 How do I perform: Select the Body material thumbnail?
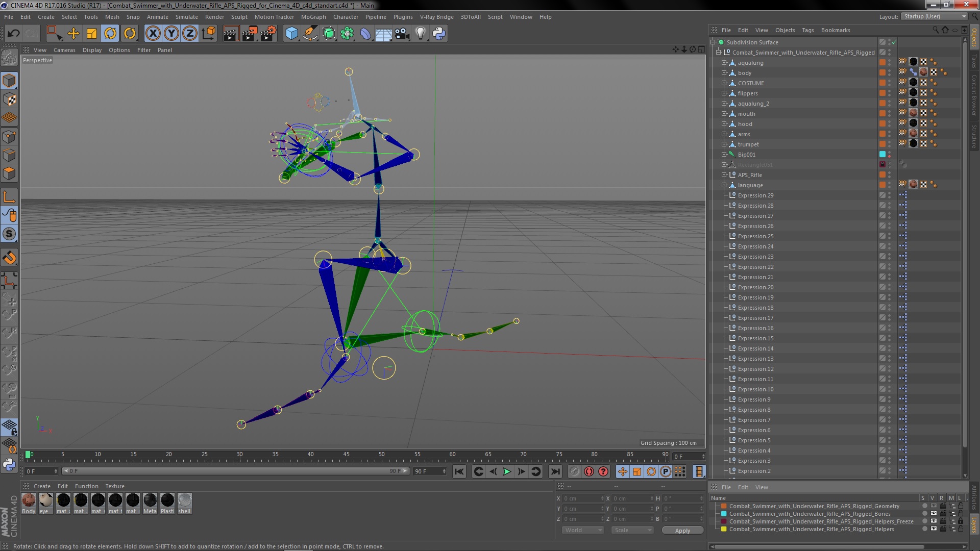29,500
